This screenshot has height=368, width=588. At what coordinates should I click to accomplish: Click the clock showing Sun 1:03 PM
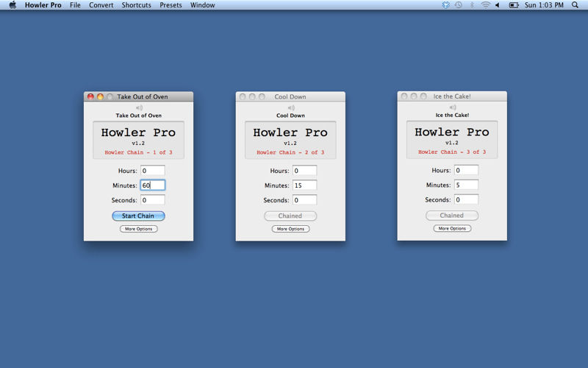(544, 5)
